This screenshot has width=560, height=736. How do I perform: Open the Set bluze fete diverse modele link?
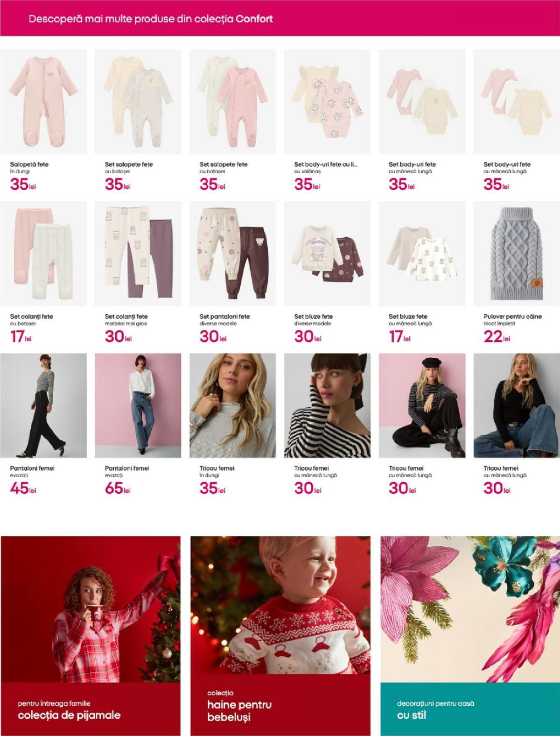click(314, 316)
